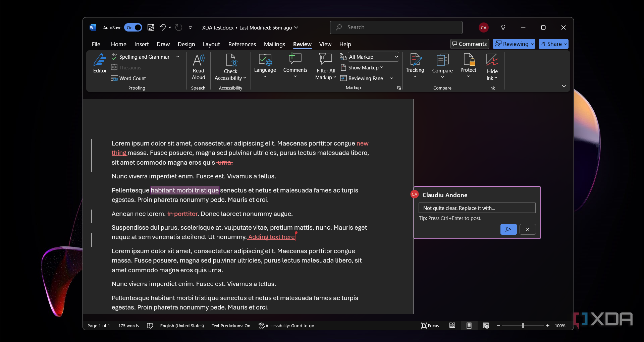The width and height of the screenshot is (644, 342).
Task: Click the Undo arrow in title bar
Action: click(162, 27)
